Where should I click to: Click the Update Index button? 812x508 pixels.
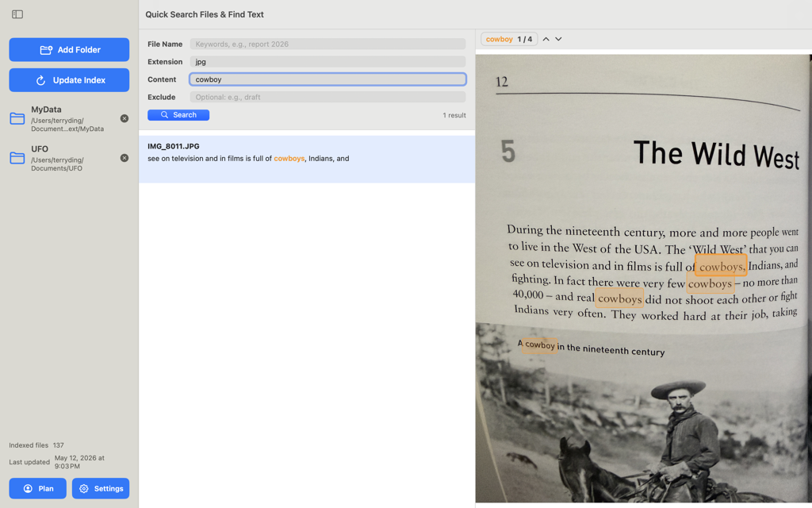tap(69, 80)
